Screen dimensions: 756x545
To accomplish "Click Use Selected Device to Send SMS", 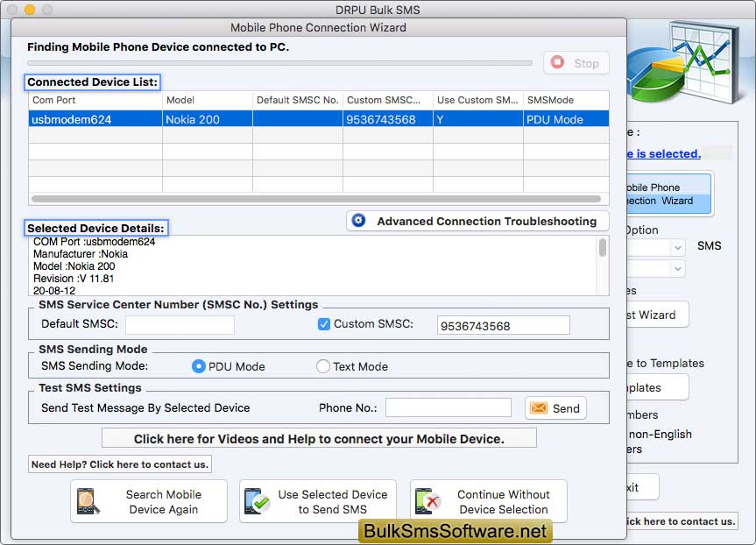I will (x=318, y=501).
